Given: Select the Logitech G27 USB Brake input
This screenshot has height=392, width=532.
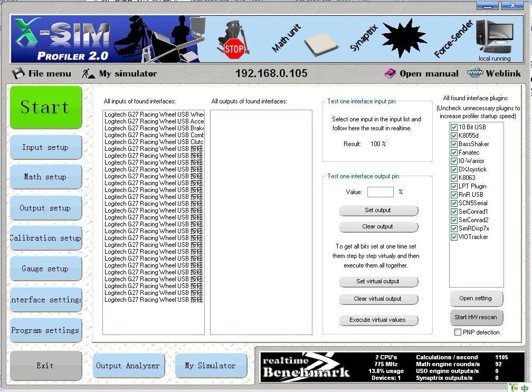Looking at the screenshot, I should click(x=154, y=128).
